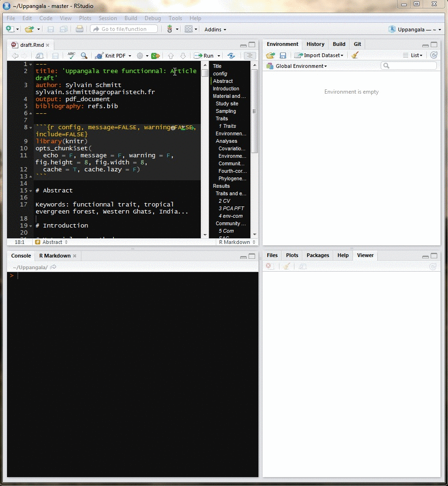Screen dimensions: 448x486
Task: Jump to Study site in outline
Action: [227, 103]
